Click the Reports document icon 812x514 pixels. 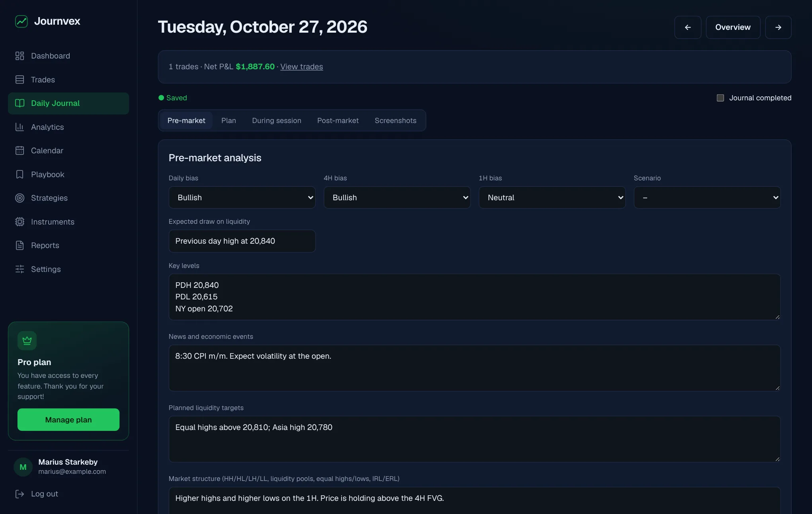20,245
